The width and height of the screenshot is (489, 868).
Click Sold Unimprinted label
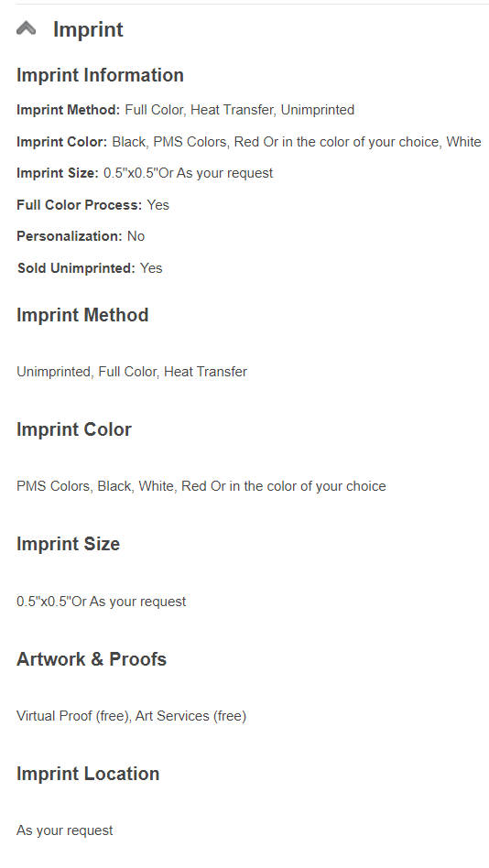[76, 268]
